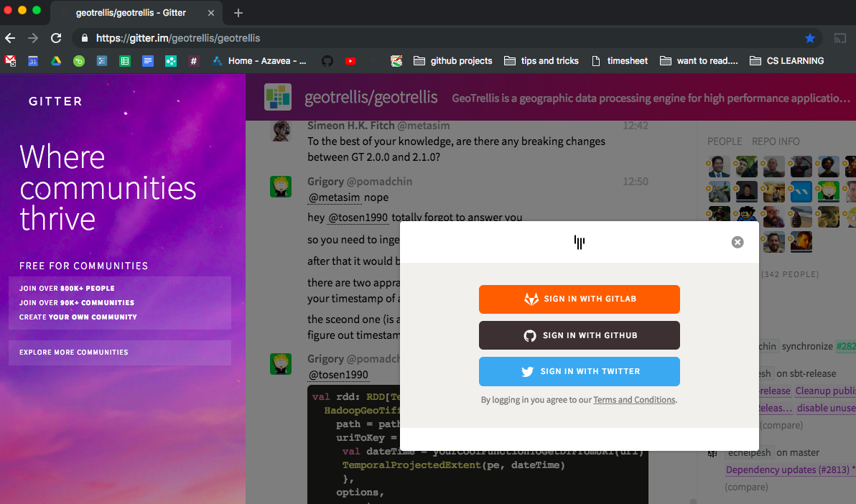The image size is (856, 504).
Task: Open a new browser tab
Action: pyautogui.click(x=238, y=12)
